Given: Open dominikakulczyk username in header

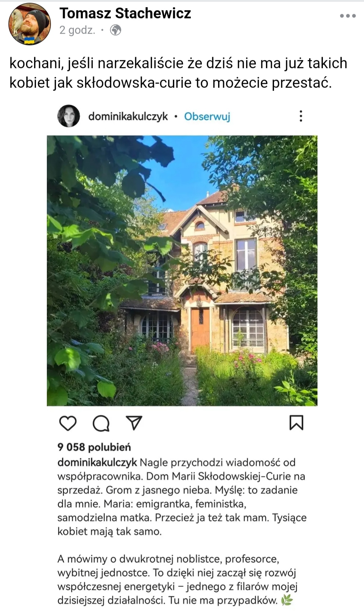Looking at the screenshot, I should point(128,116).
